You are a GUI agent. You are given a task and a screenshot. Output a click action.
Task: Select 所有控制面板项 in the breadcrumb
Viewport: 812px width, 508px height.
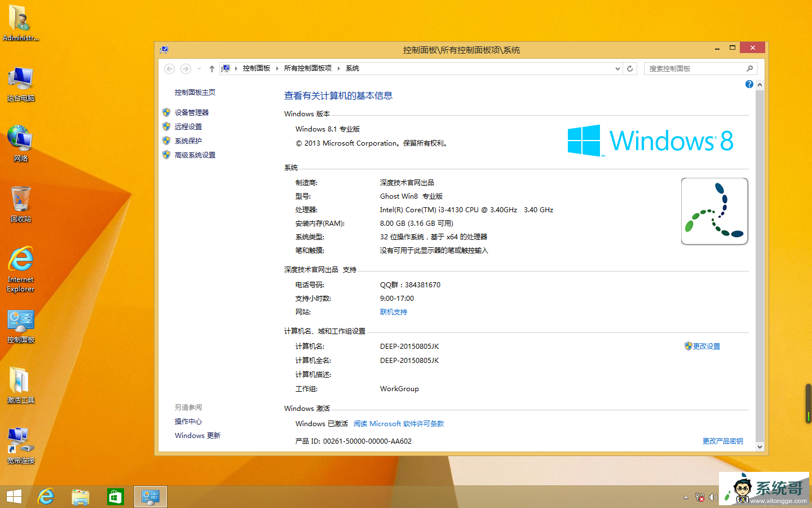308,68
